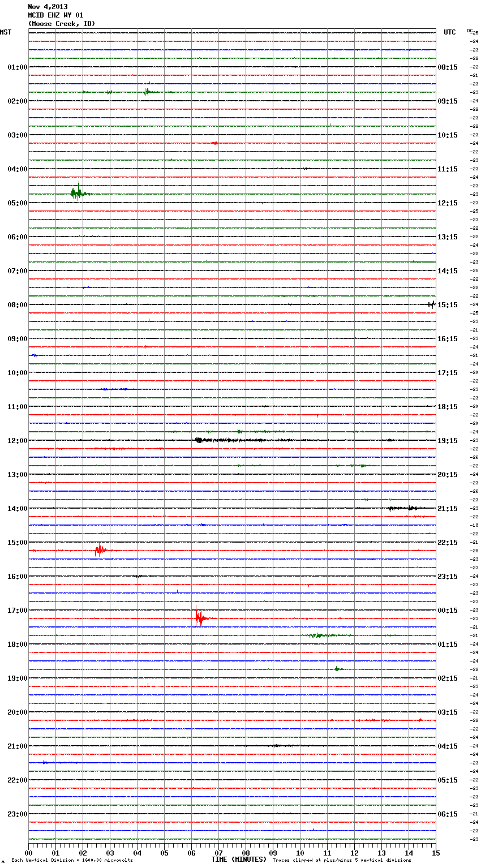Click the "00:15" UTC row label
This screenshot has width=481, height=868.
[x=448, y=611]
